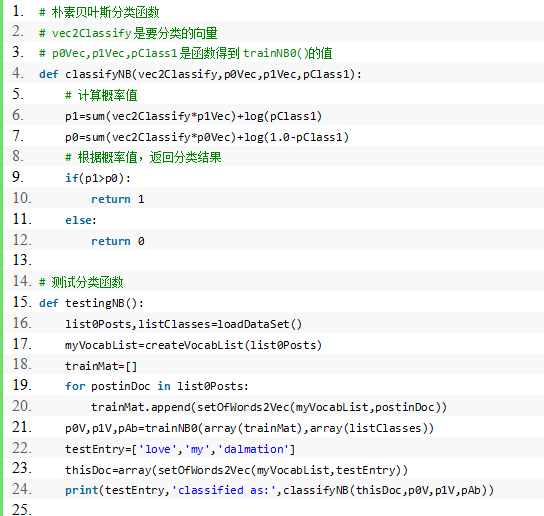Viewport: 544px width, 516px height.
Task: Click line number 20 in the gutter
Action: 22,406
